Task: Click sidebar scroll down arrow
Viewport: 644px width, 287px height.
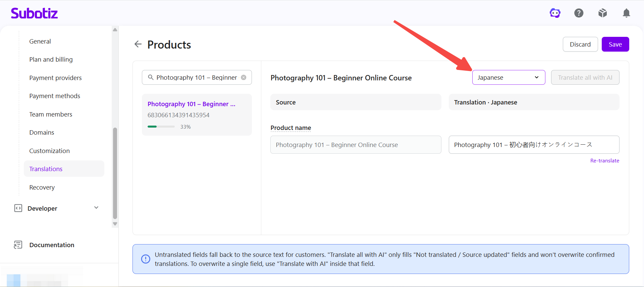Action: [115, 224]
